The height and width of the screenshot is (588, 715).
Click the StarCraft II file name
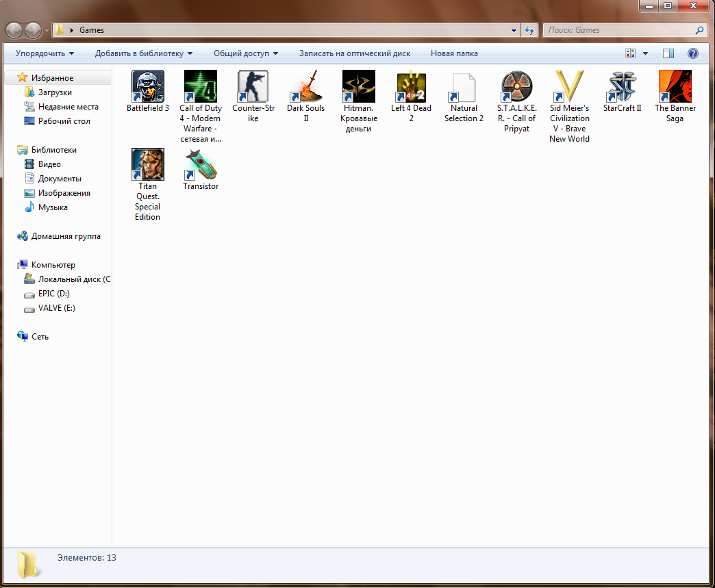pyautogui.click(x=623, y=108)
